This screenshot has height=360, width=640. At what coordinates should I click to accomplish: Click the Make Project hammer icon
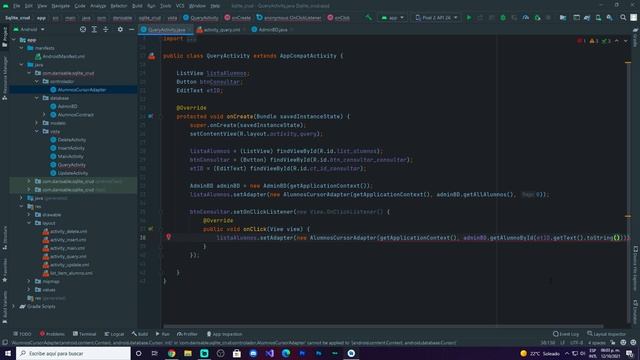coord(369,18)
